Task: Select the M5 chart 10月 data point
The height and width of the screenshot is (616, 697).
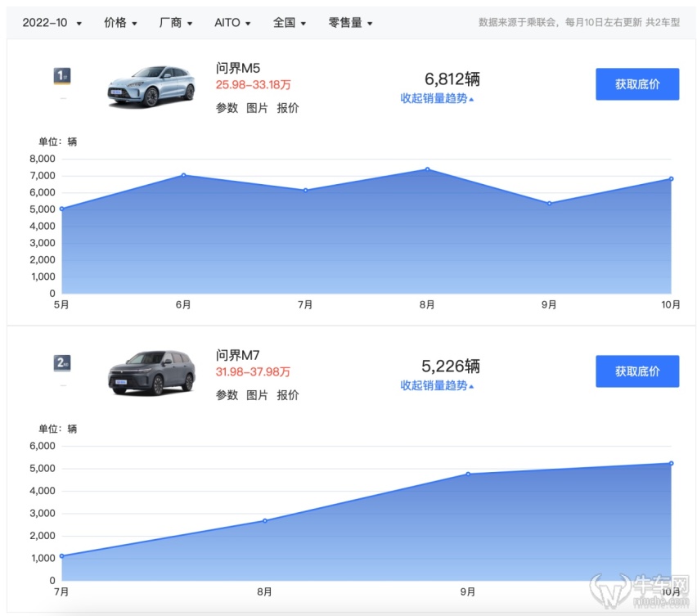Action: tap(671, 178)
